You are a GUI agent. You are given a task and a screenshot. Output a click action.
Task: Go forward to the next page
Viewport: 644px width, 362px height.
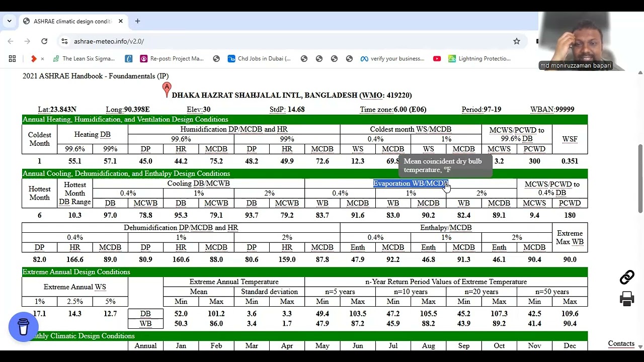coord(27,41)
